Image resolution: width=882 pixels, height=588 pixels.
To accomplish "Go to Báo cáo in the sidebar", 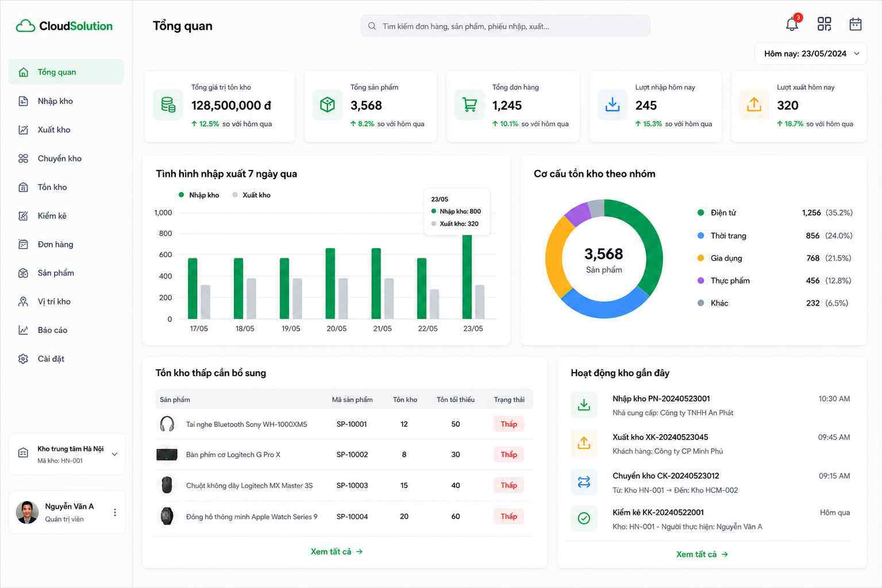I will tap(66, 330).
